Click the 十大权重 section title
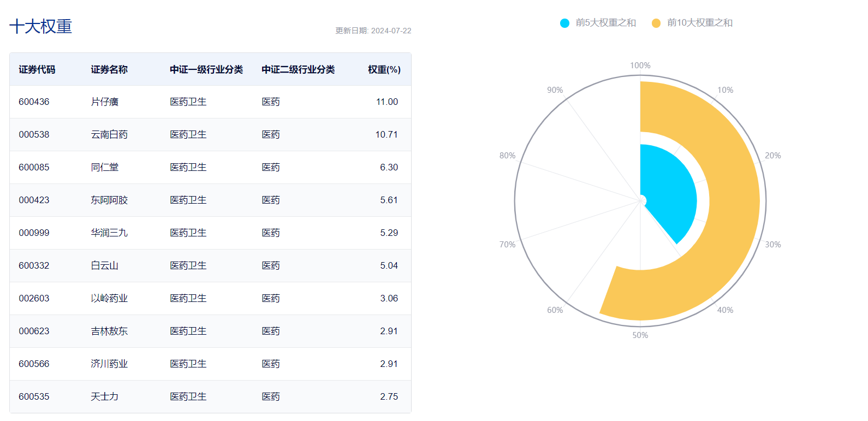The height and width of the screenshot is (421, 868). [41, 26]
